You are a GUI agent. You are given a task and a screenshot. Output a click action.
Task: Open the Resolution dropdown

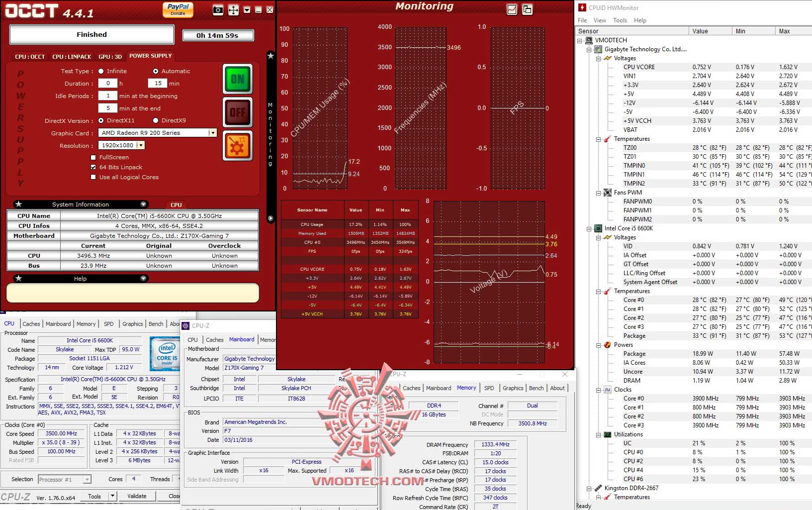(x=141, y=145)
